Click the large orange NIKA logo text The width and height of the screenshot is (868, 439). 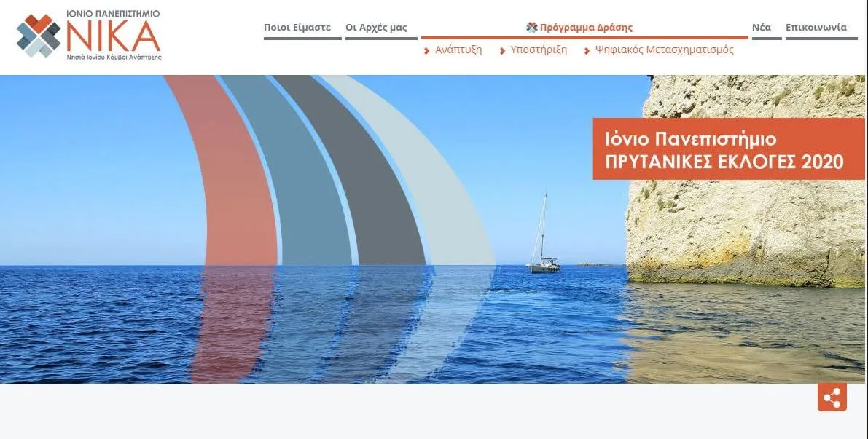(x=114, y=36)
